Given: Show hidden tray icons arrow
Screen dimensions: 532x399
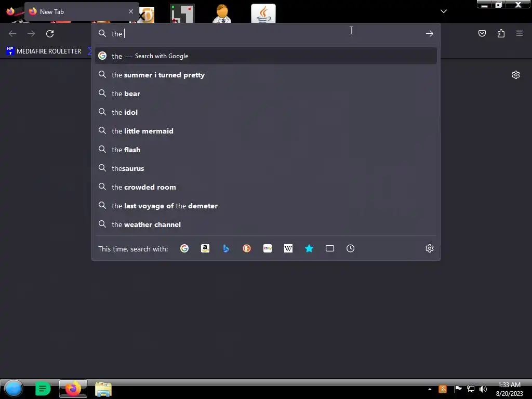Looking at the screenshot, I should click(x=430, y=389).
